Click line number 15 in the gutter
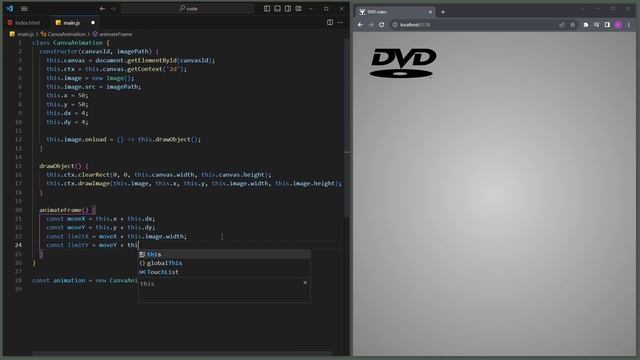This screenshot has height=360, width=640. 18,166
